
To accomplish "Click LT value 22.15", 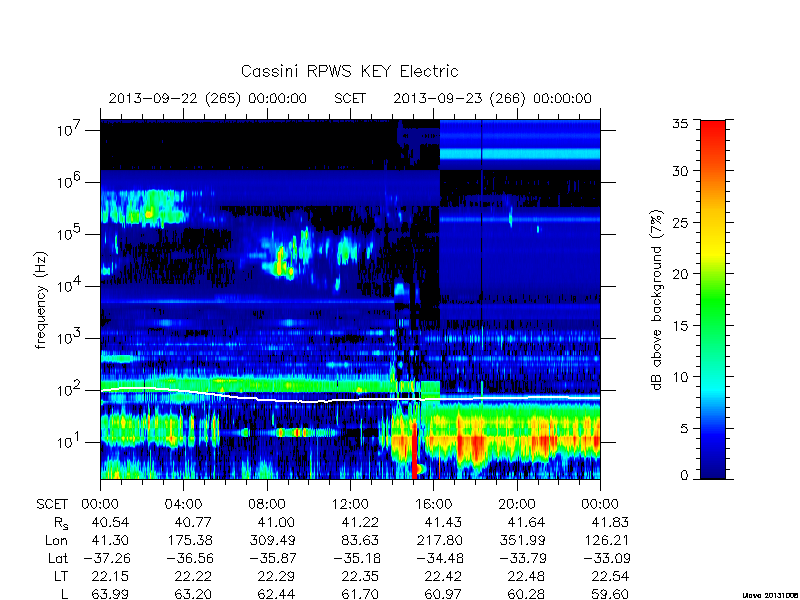I will click(x=110, y=577).
